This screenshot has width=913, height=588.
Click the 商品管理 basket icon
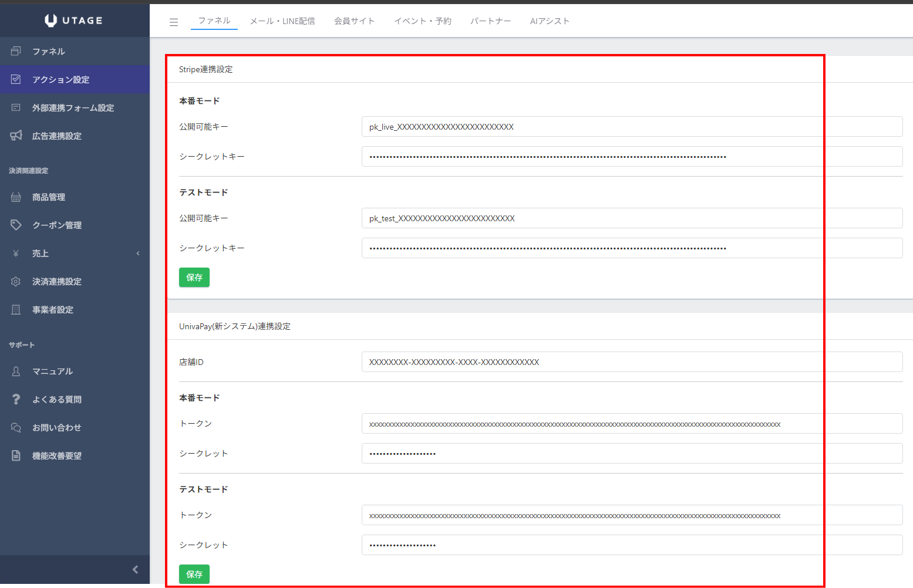[16, 197]
